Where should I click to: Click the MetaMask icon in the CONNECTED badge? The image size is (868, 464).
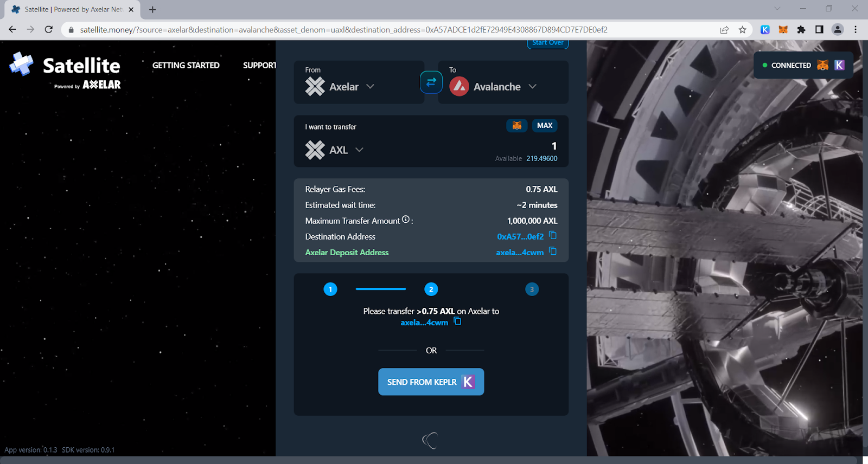click(823, 65)
